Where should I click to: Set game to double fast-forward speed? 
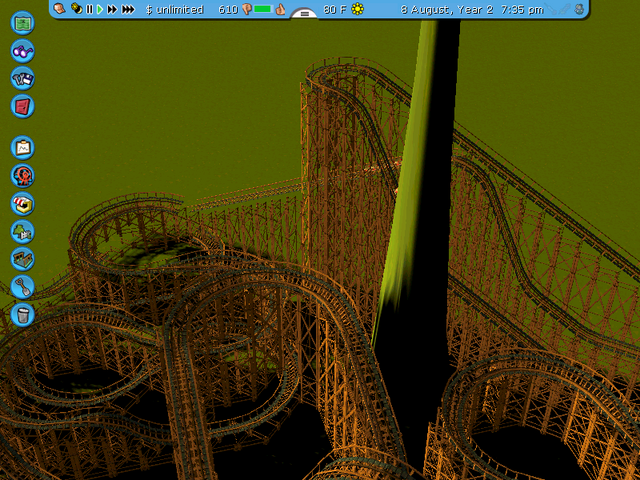112,9
